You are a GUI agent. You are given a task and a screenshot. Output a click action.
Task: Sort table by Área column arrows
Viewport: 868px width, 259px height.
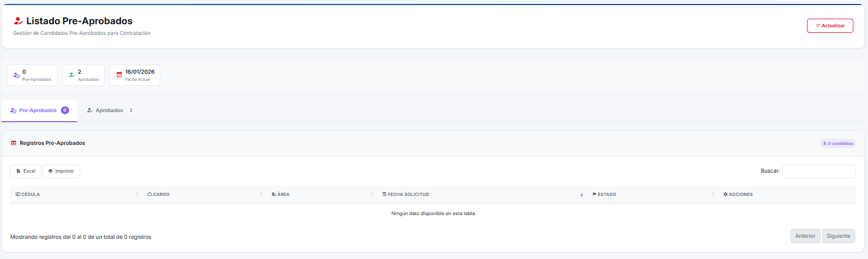coord(371,194)
